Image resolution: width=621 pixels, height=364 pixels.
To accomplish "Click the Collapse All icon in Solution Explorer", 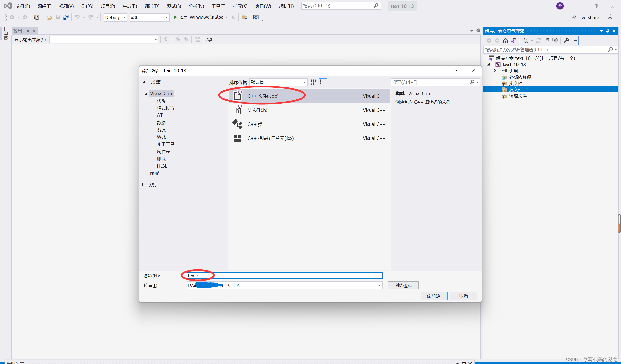I will 547,40.
